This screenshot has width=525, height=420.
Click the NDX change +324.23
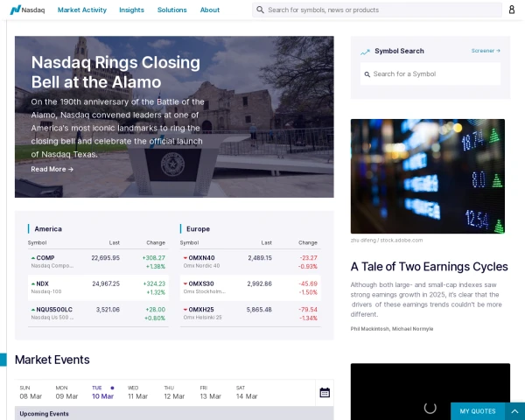[x=154, y=283]
